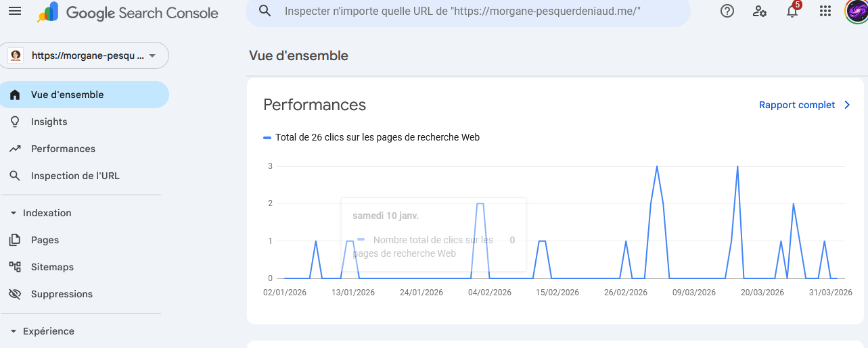The height and width of the screenshot is (348, 868).
Task: Click the Google Search Console logo
Action: pos(128,13)
